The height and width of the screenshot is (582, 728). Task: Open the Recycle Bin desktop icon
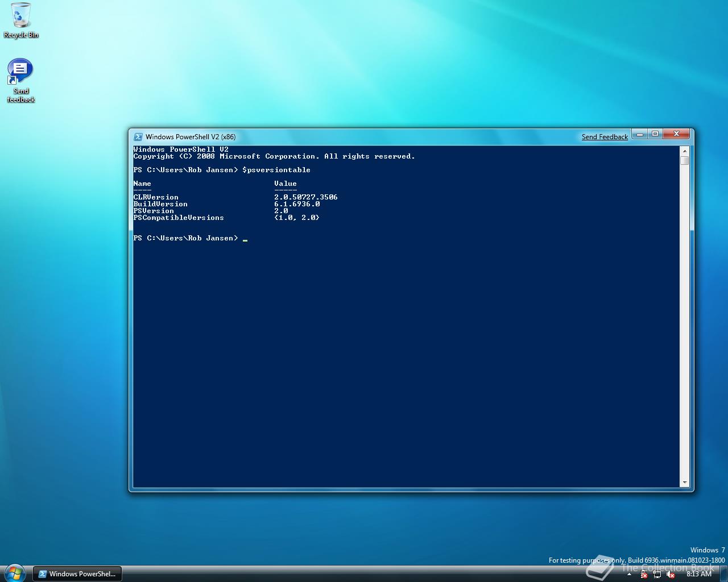point(21,20)
